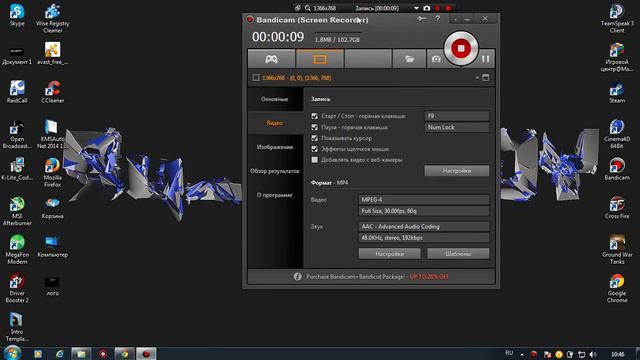
Task: Click the window icon at the end of the 1366x768 row
Action: 486,78
